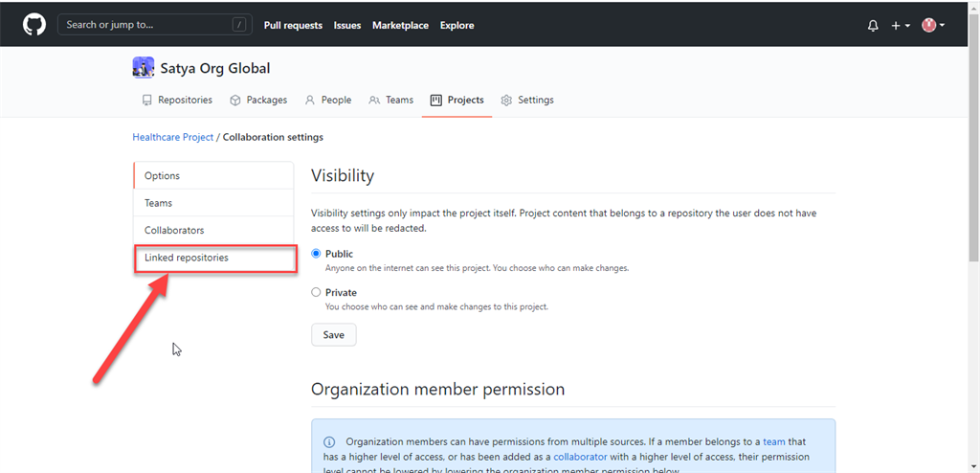
Task: Click the Satya Org Global avatar
Action: [x=144, y=68]
